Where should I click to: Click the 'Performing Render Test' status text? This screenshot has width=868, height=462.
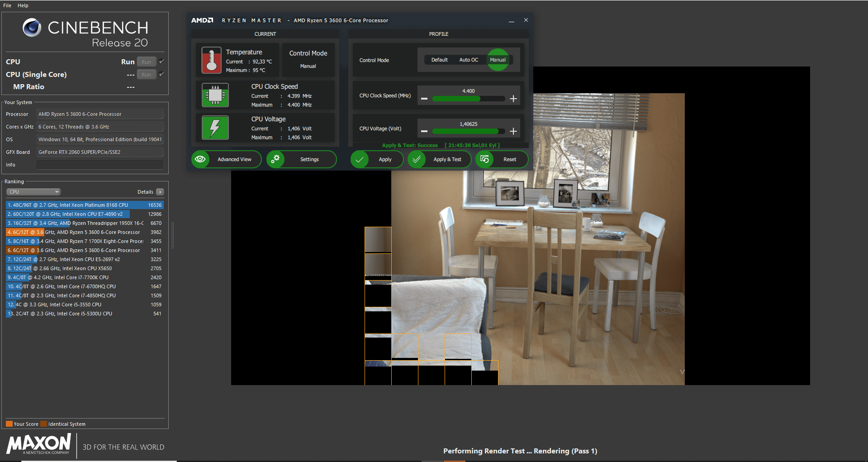[x=520, y=451]
